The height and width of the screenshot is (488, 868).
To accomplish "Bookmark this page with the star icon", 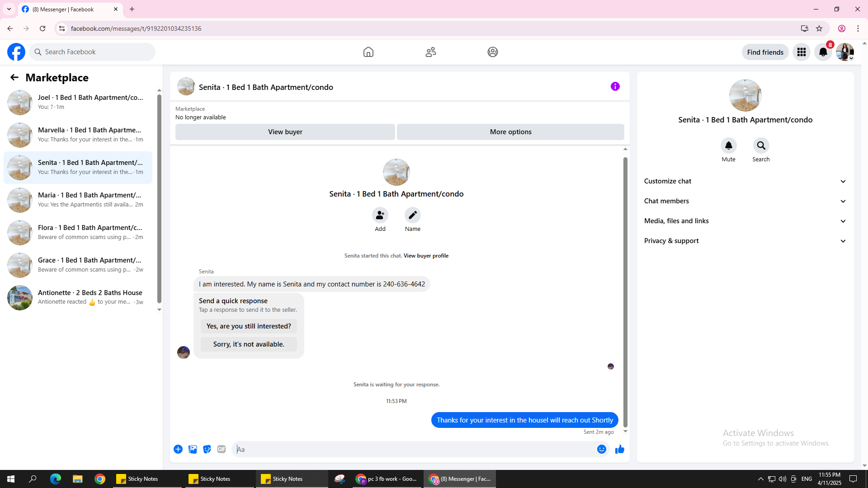I will pyautogui.click(x=819, y=28).
